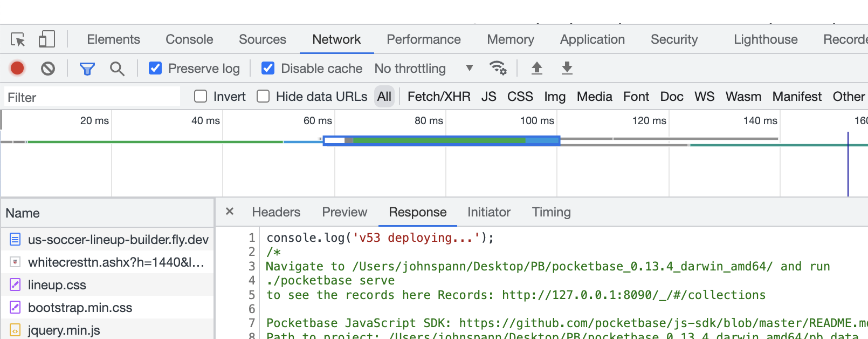Viewport: 868px width, 339px height.
Task: Switch to the Elements panel tab
Action: point(113,39)
